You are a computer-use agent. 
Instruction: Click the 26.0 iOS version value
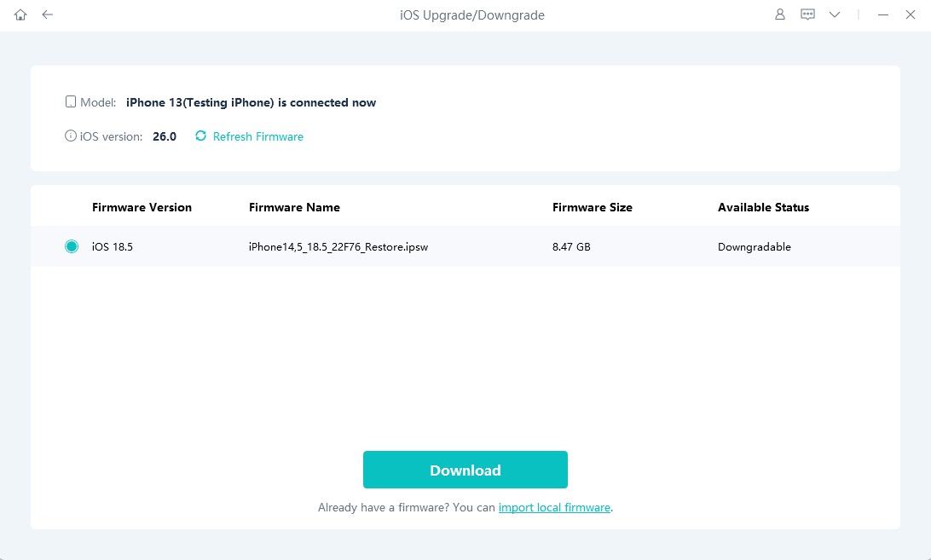click(165, 136)
